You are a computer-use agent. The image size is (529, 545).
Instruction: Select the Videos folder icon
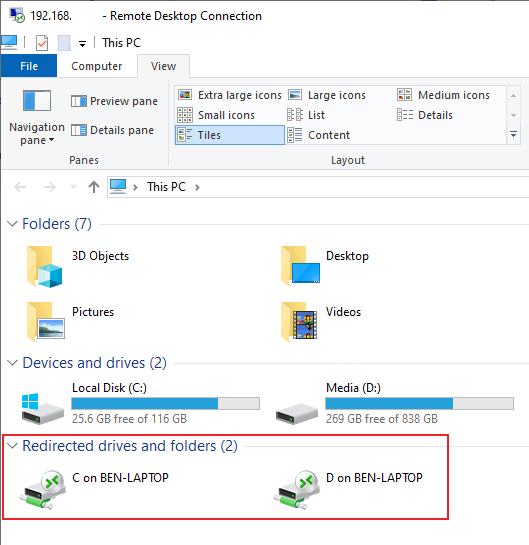(299, 322)
